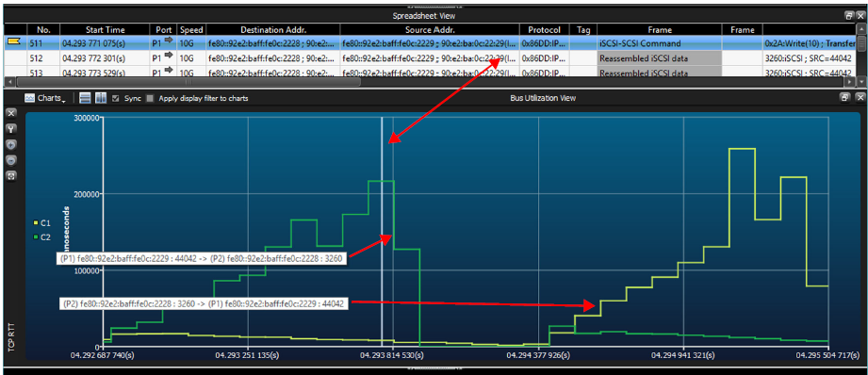Fit chart to full view icon
Viewport: 868px width, 375px height.
pos(11,176)
